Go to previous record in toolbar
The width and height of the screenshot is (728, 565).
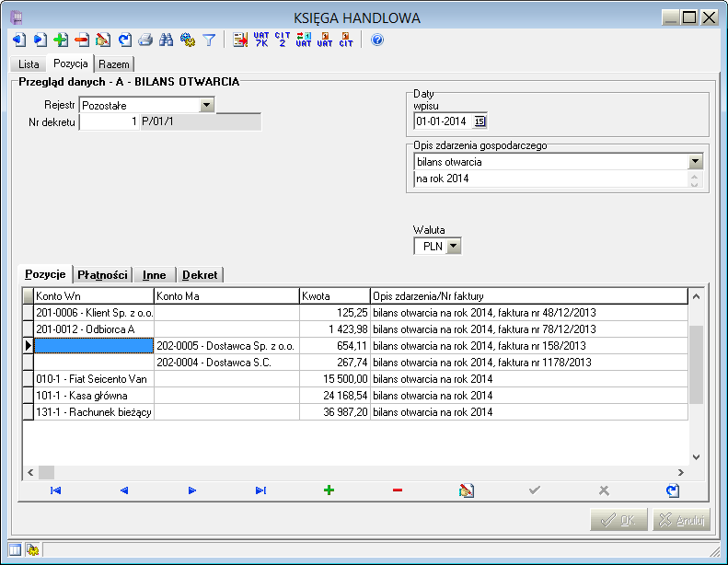(19, 40)
